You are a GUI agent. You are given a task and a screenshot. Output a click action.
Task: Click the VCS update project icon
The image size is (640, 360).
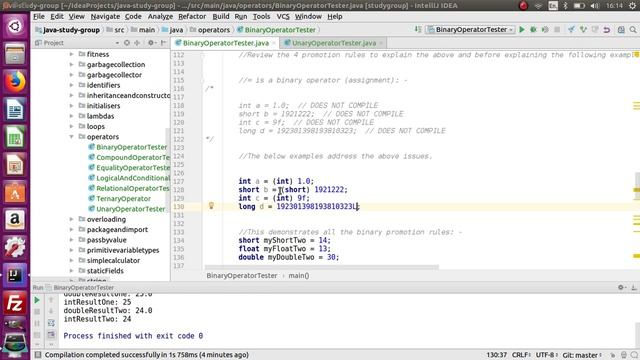[x=571, y=29]
